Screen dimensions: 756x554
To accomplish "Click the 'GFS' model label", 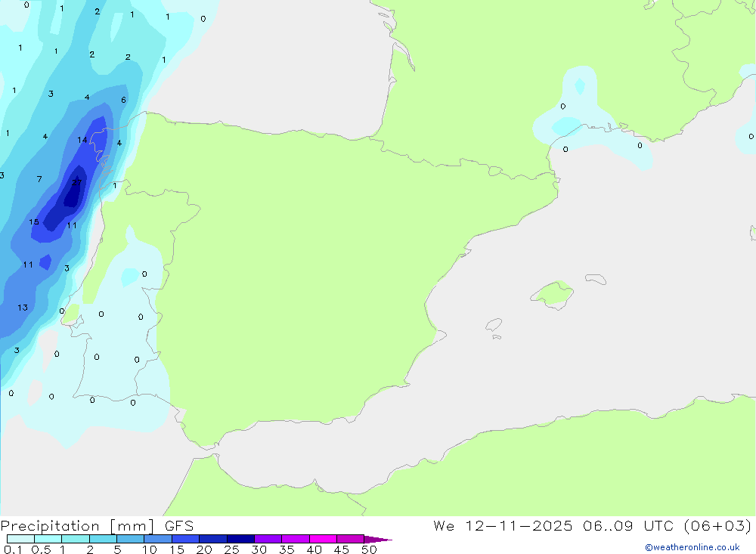I will (179, 525).
